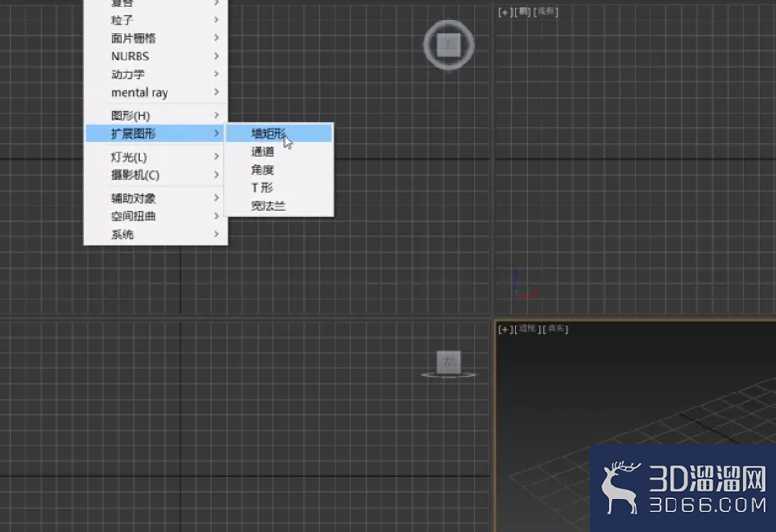Click the 上 face of the top viewport ViewCube
Viewport: 776px width, 532px height.
pyautogui.click(x=448, y=45)
